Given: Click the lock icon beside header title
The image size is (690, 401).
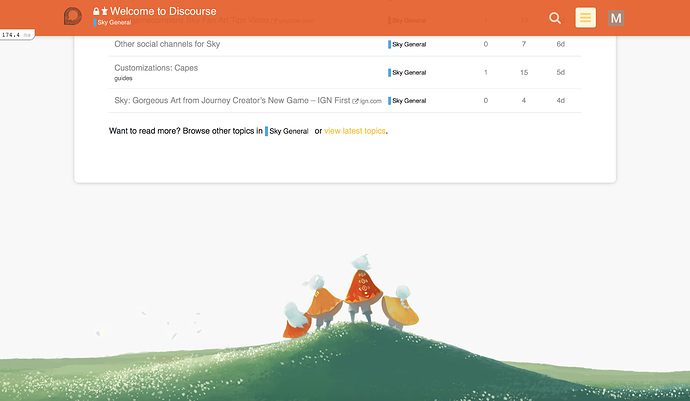Looking at the screenshot, I should (96, 11).
